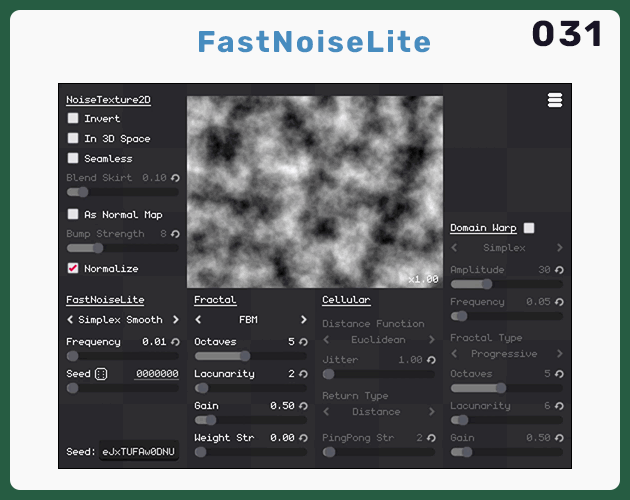The width and height of the screenshot is (630, 500).
Task: Switch to next noise type after Simplex Smooth
Action: tap(176, 320)
